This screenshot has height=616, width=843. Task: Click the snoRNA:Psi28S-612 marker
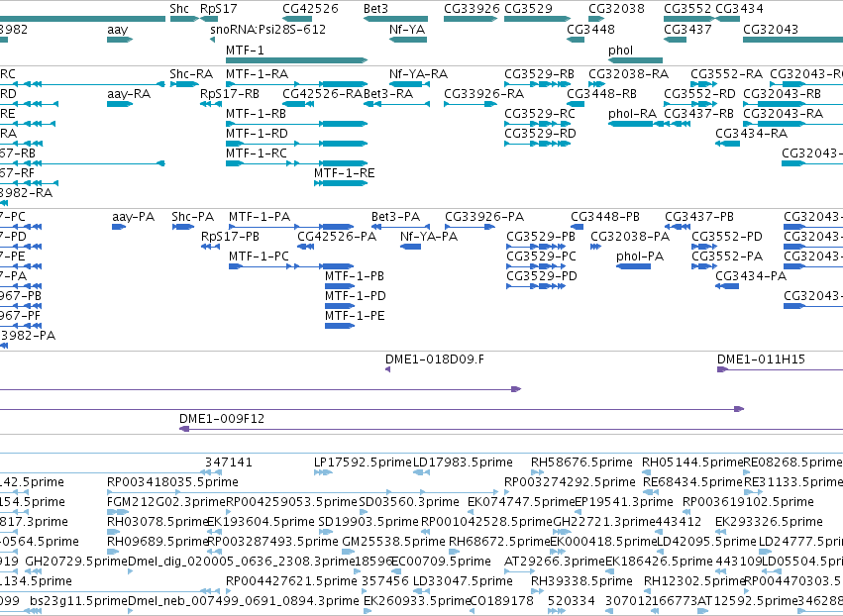212,40
